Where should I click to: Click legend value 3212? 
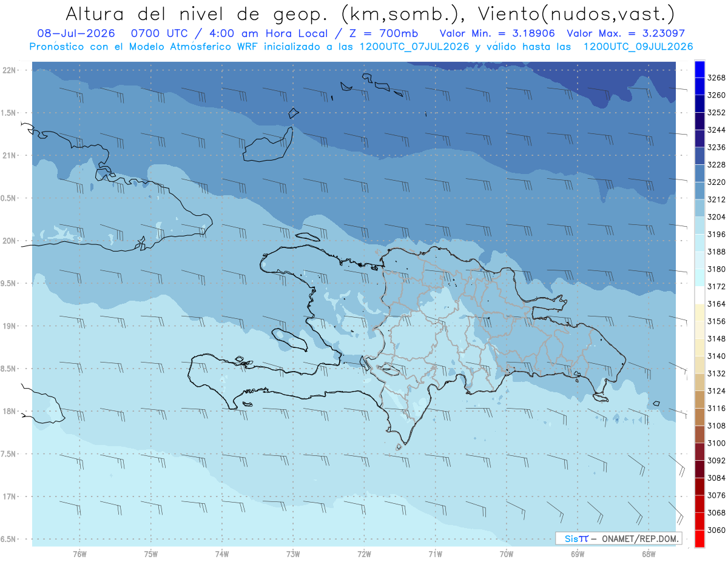[x=716, y=199]
